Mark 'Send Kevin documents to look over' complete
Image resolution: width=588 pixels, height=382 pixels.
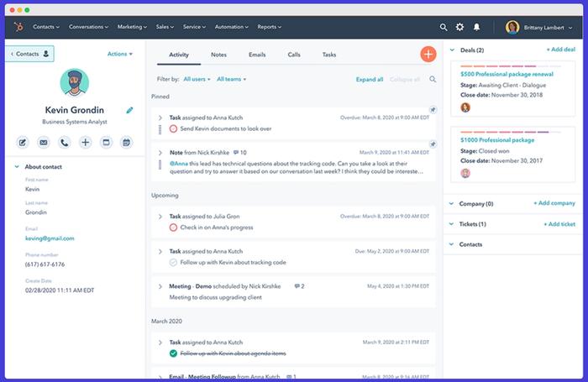pyautogui.click(x=173, y=128)
